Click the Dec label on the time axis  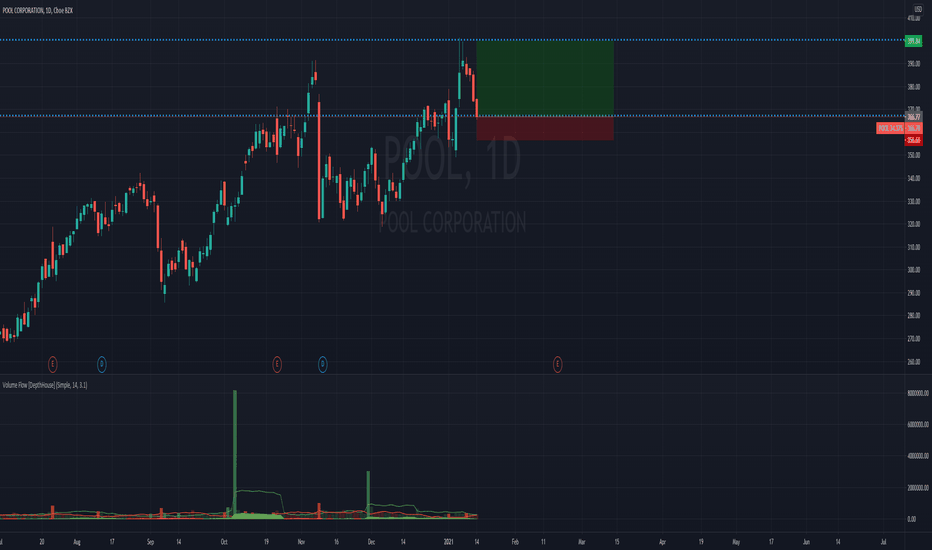coord(371,542)
